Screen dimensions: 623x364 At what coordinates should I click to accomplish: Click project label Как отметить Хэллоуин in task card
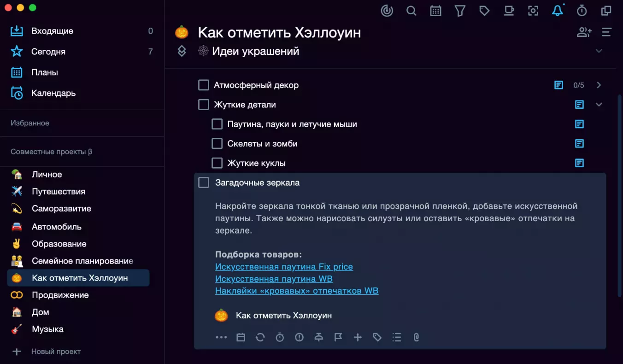pyautogui.click(x=284, y=316)
